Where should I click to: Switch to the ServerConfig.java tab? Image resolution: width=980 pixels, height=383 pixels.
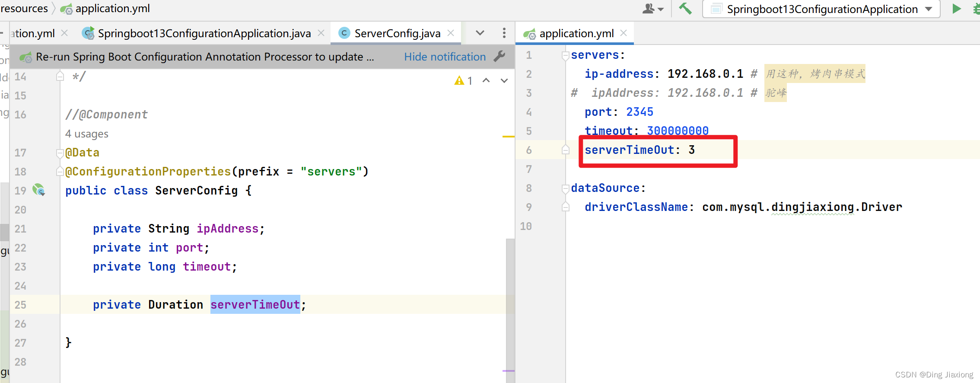click(x=397, y=33)
